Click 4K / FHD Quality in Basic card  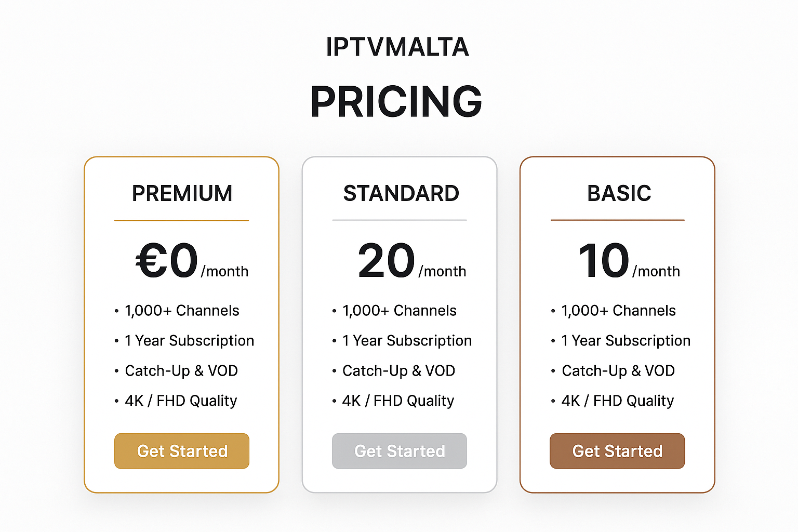pos(618,401)
